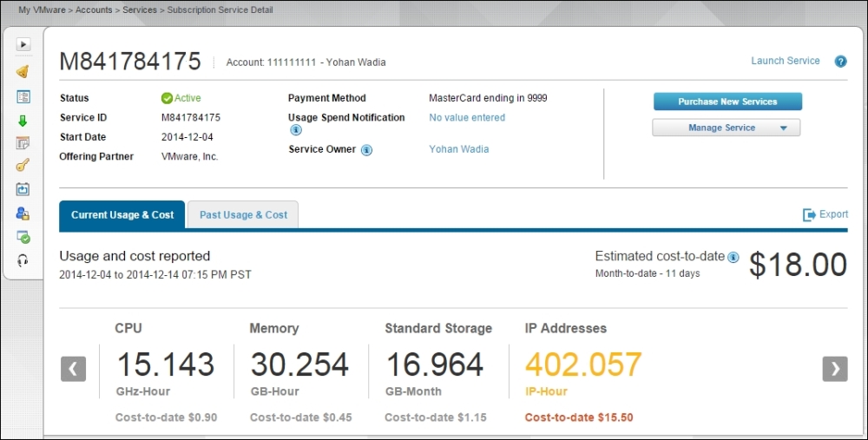Screen dimensions: 868x440
Task: Open the headset support sidebar icon
Action: [23, 260]
